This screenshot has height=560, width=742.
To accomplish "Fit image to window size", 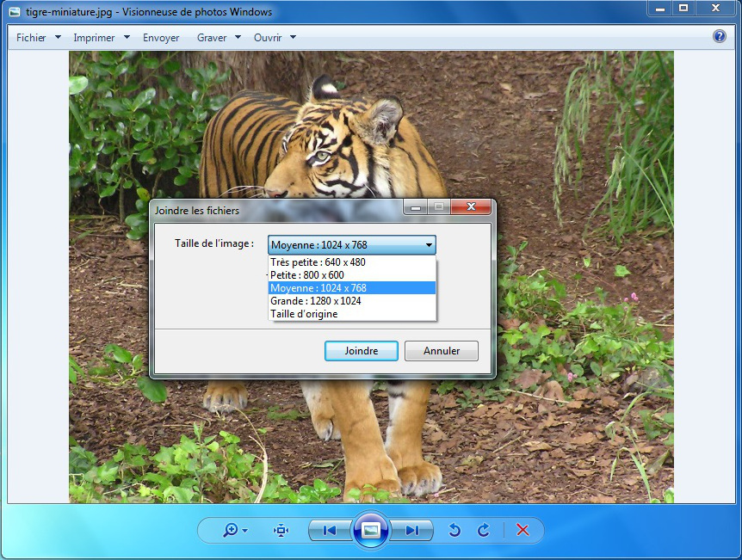I will click(281, 530).
